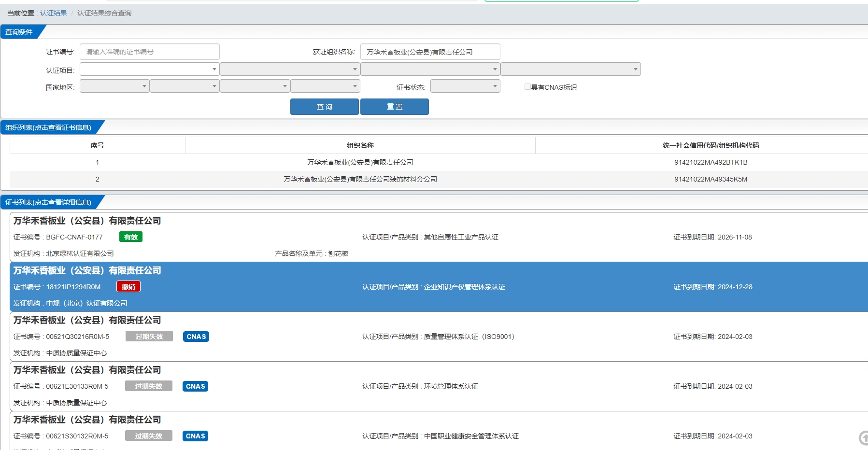The height and width of the screenshot is (450, 868).
Task: Click CNAS badge on 00621Q30216R0M-5 certificate
Action: tap(196, 337)
